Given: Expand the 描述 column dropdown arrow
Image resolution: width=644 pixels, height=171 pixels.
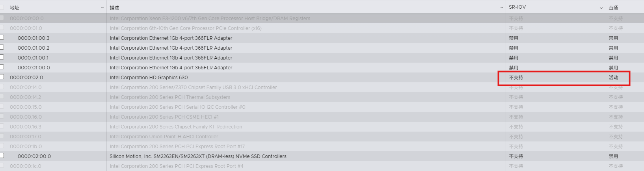Looking at the screenshot, I should (x=501, y=7).
